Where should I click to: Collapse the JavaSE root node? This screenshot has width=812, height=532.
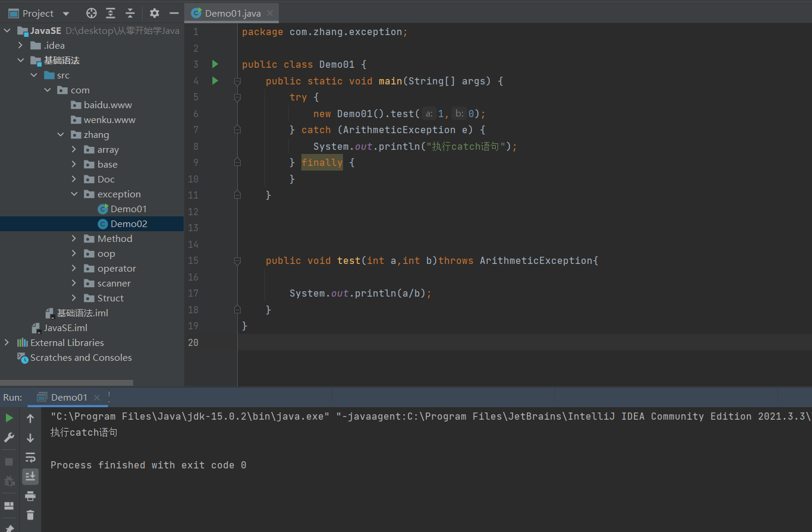(7, 31)
